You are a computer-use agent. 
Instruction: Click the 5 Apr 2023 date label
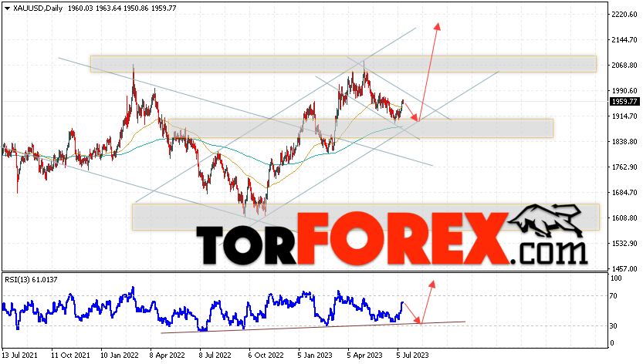(x=364, y=355)
